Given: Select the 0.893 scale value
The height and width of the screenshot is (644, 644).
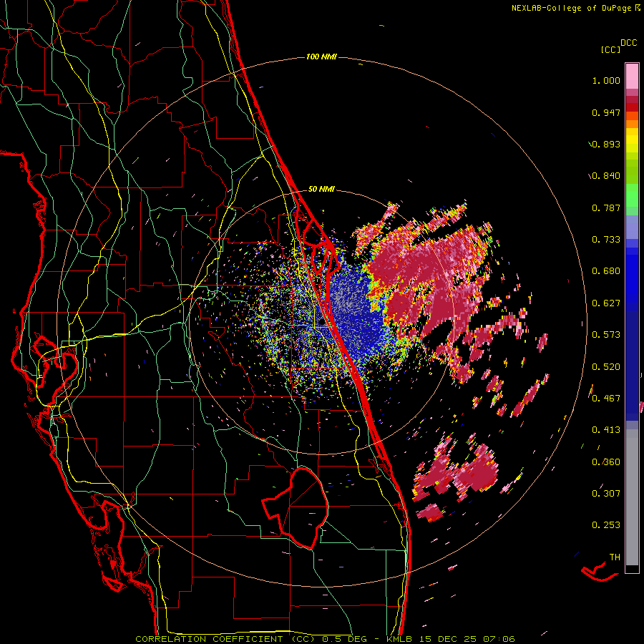Looking at the screenshot, I should coord(606,144).
